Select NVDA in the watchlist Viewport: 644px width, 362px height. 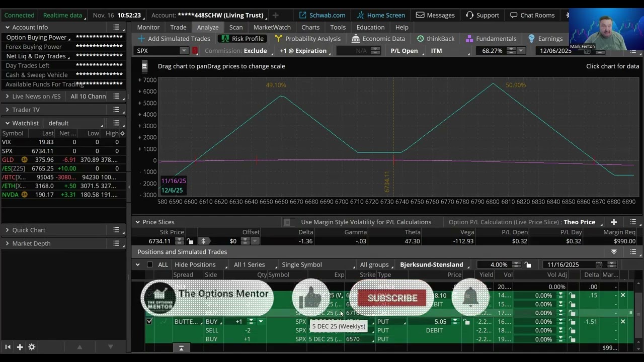(x=63, y=195)
